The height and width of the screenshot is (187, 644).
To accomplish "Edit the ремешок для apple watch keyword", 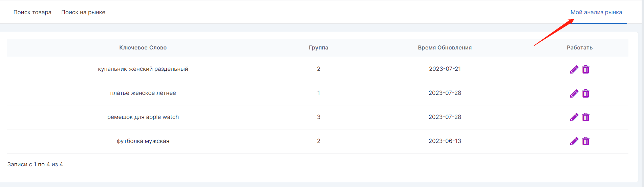I will pyautogui.click(x=574, y=117).
